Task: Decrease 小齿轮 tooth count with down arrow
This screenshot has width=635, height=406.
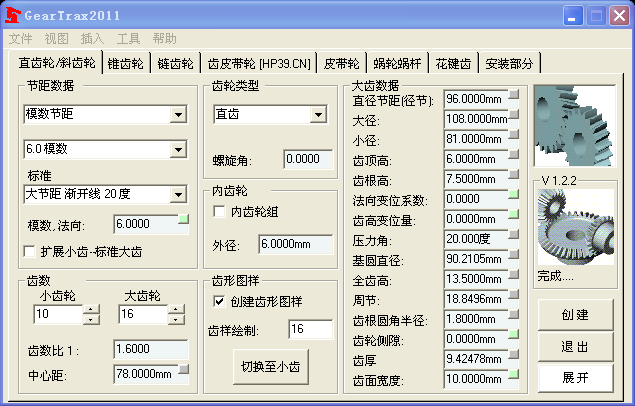Action: (x=91, y=319)
